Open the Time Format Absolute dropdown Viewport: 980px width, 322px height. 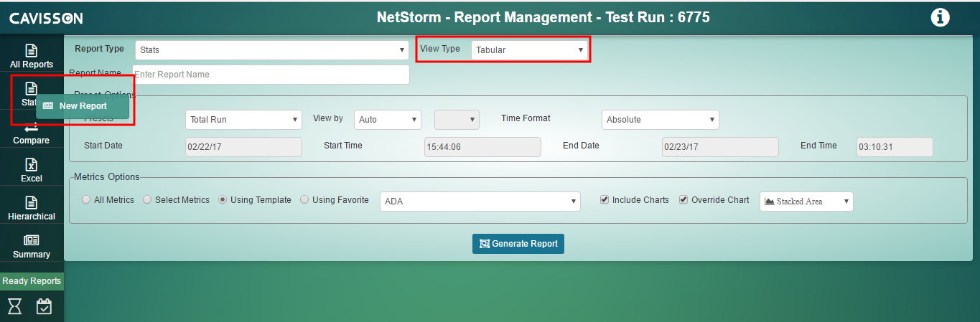pos(661,120)
